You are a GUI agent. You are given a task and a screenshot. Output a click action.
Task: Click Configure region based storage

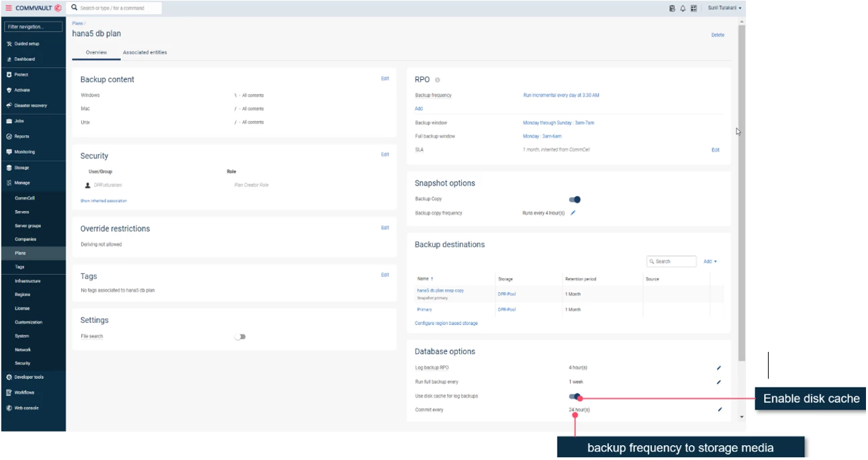pyautogui.click(x=446, y=324)
